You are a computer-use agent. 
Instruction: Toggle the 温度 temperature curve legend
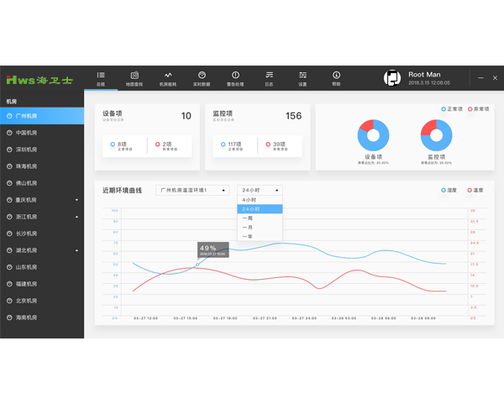click(475, 190)
